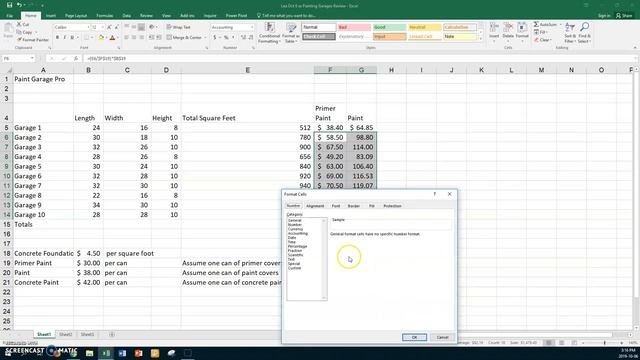The width and height of the screenshot is (640, 360).
Task: Open the Font size dropdown
Action: [x=102, y=27]
